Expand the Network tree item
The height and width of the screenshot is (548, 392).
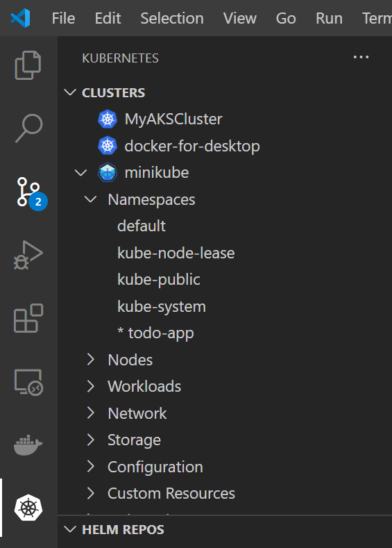click(x=91, y=413)
